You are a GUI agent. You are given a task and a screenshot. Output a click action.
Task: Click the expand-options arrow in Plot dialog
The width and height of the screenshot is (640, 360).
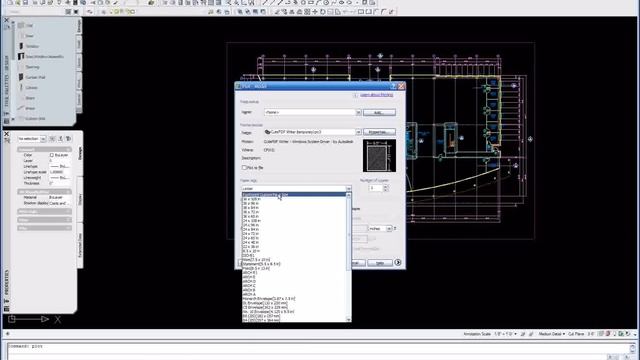[398, 262]
